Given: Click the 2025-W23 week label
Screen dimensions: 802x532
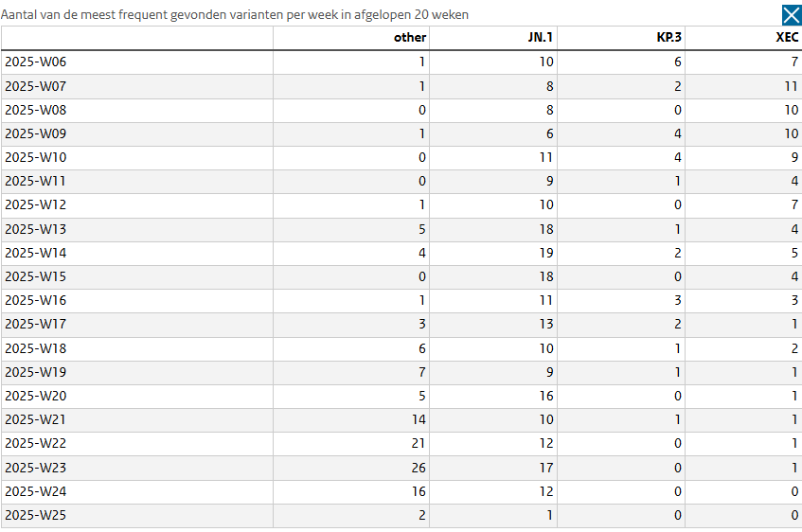Looking at the screenshot, I should [x=36, y=468].
